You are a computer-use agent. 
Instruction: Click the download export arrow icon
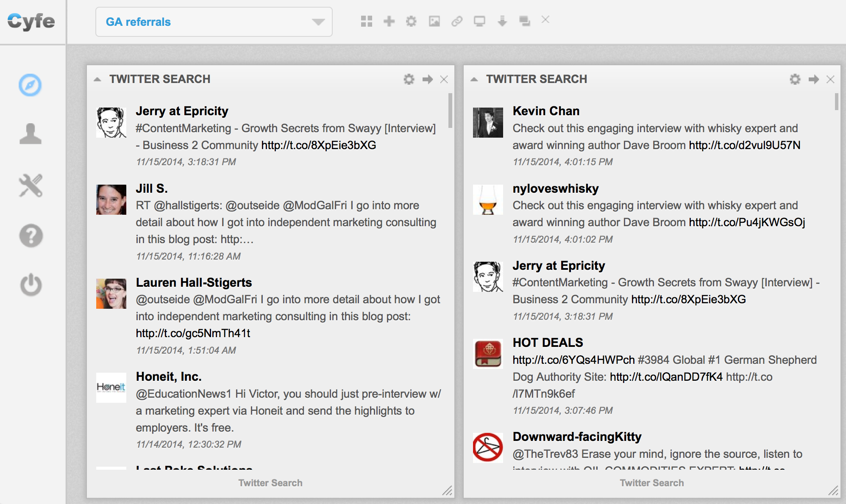[502, 21]
